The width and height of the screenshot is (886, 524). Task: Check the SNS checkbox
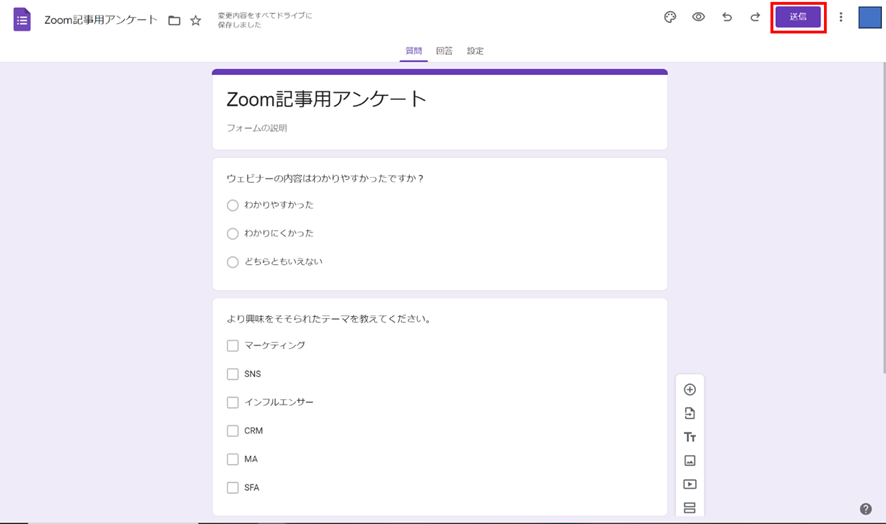tap(233, 374)
